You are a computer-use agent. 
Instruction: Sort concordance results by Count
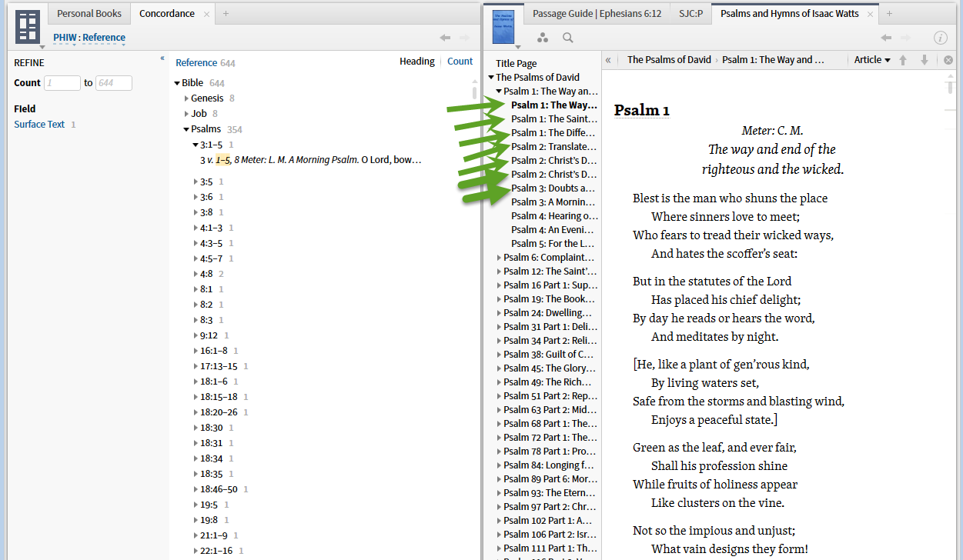pos(460,62)
